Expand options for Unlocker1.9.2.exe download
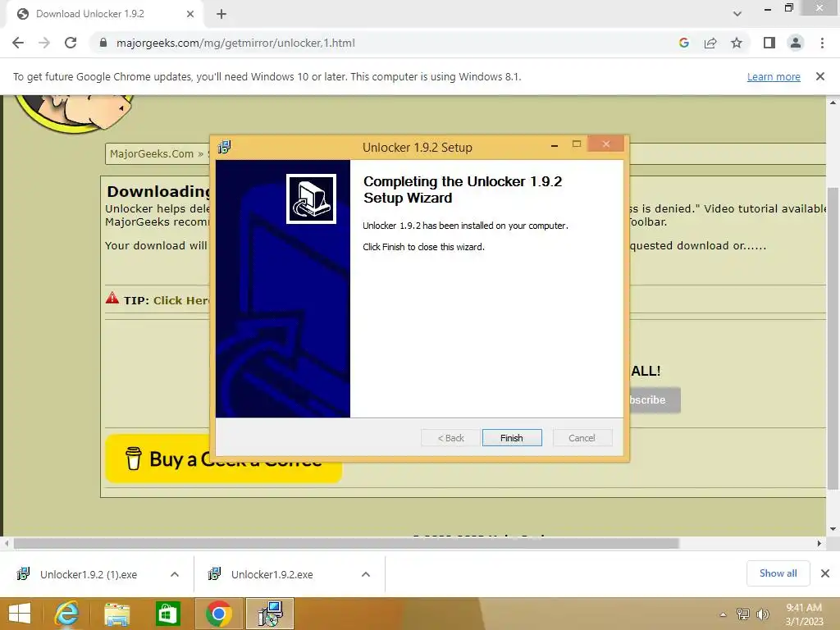This screenshot has height=630, width=840. pyautogui.click(x=366, y=574)
